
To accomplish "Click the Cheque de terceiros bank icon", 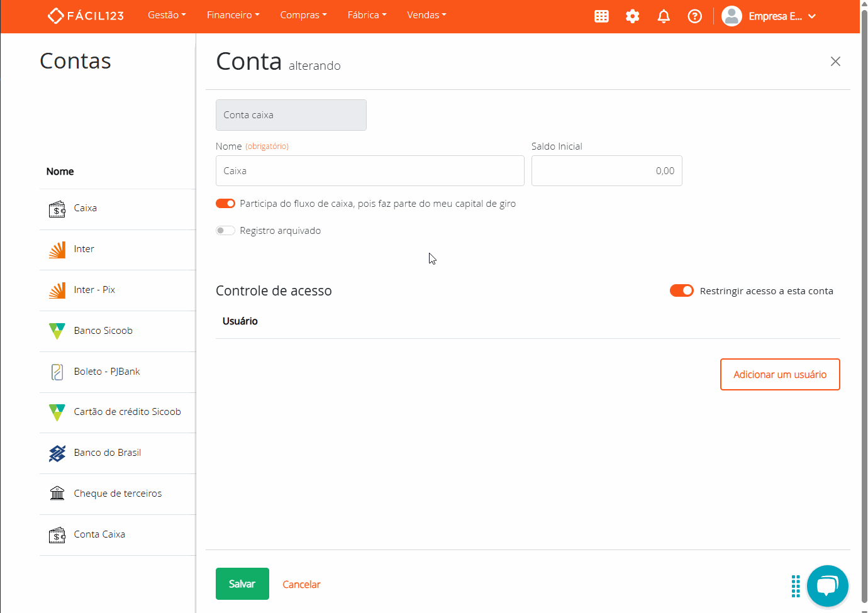I will click(57, 494).
